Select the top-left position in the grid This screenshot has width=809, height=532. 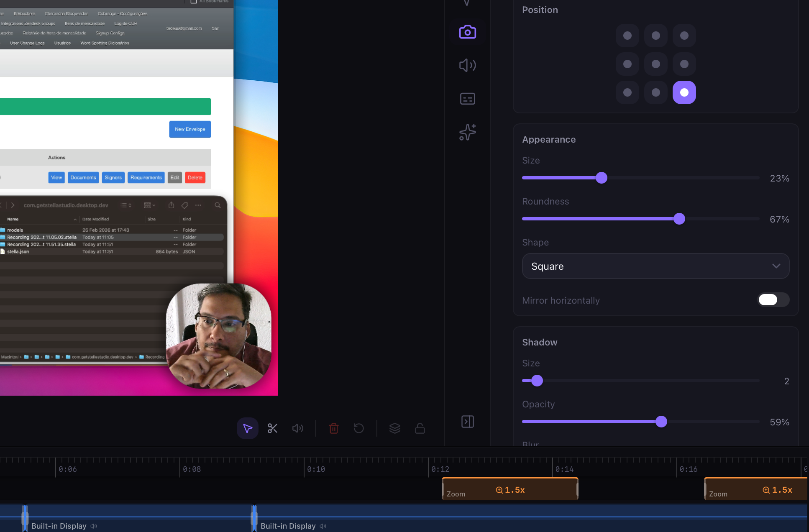(627, 36)
